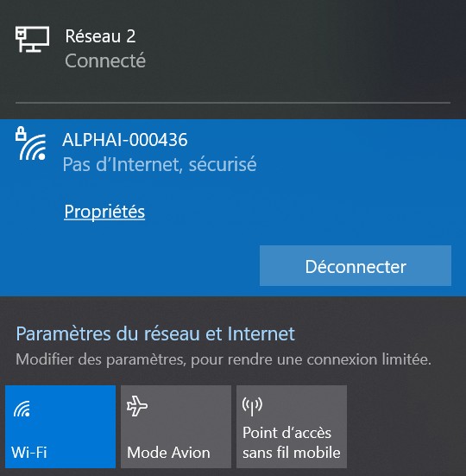Toggle the Wi-Fi quick action tile
This screenshot has width=466, height=476.
pos(60,427)
